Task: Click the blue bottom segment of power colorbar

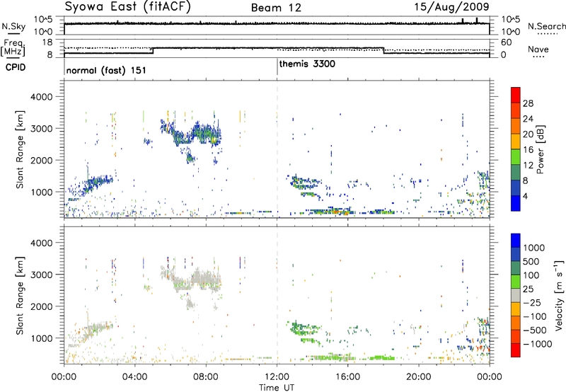Action: 516,203
